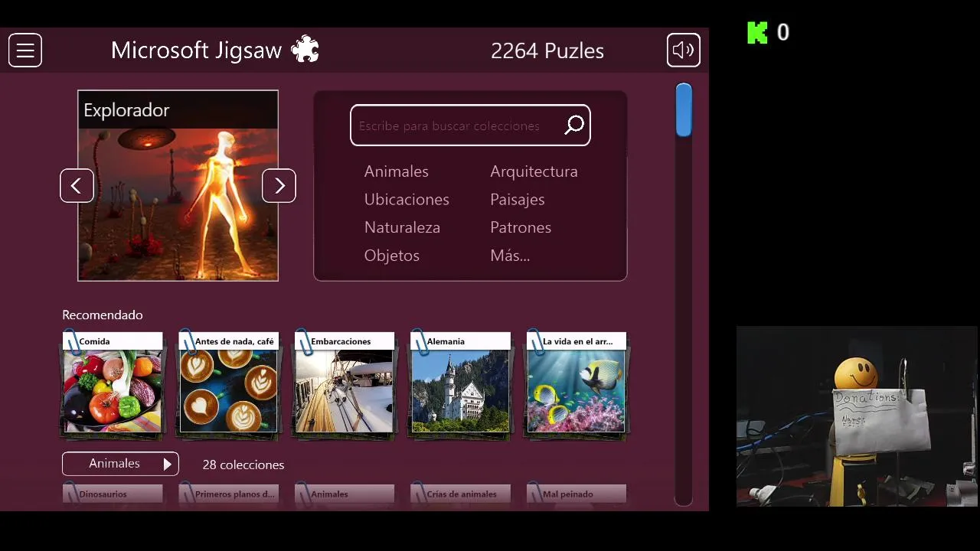Open the Primeros planos collection card
The height and width of the screenshot is (551, 980).
pos(229,494)
